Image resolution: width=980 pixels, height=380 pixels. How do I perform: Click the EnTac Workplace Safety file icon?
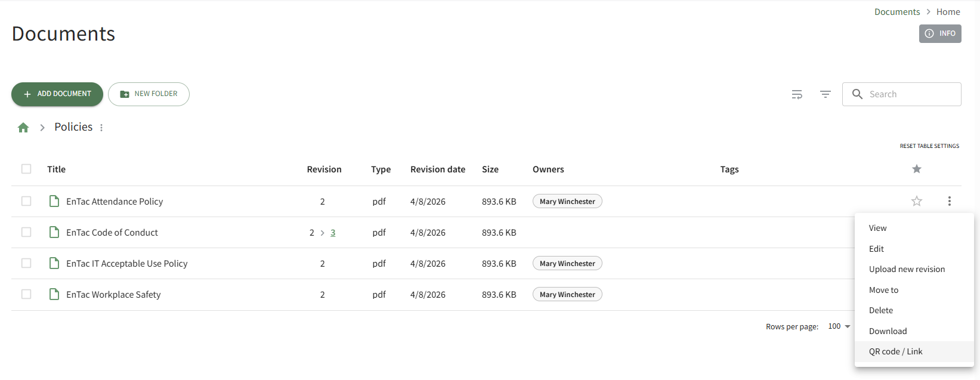coord(54,295)
